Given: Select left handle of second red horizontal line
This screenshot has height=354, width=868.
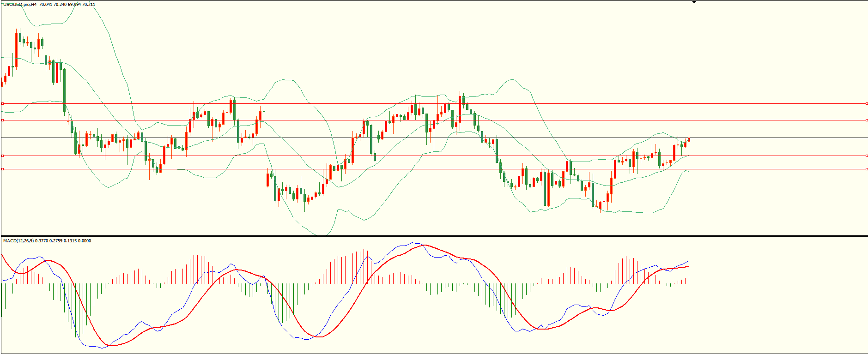Looking at the screenshot, I should [x=2, y=120].
